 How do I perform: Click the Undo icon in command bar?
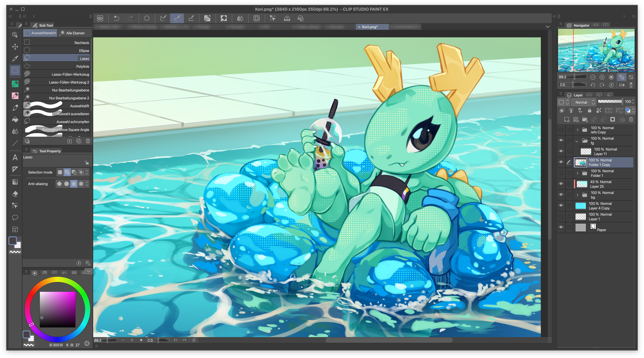tap(116, 18)
